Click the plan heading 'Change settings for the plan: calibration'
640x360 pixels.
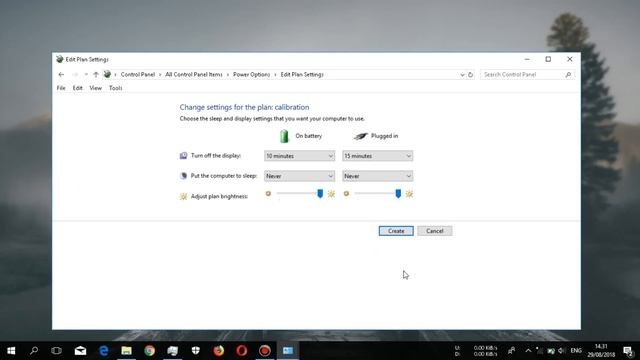244,107
